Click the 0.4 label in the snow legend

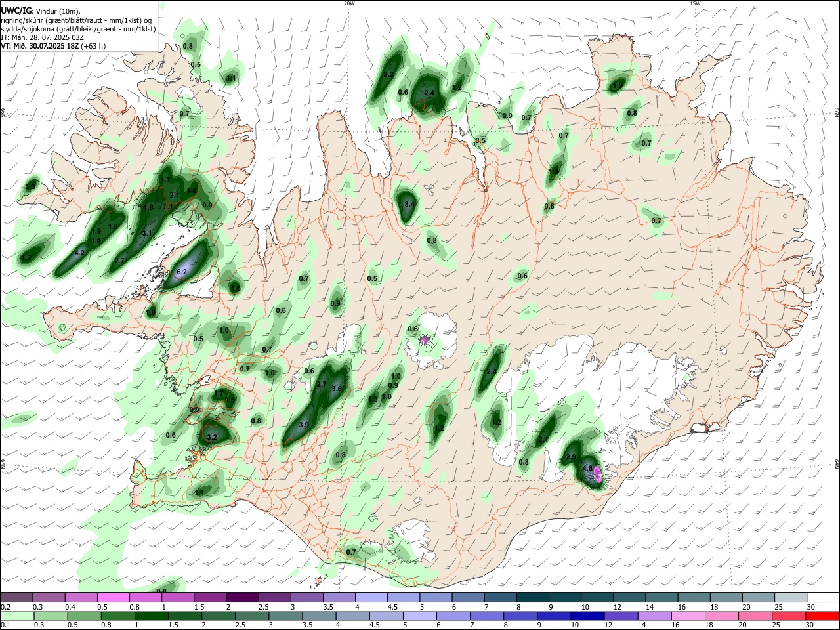click(x=70, y=607)
